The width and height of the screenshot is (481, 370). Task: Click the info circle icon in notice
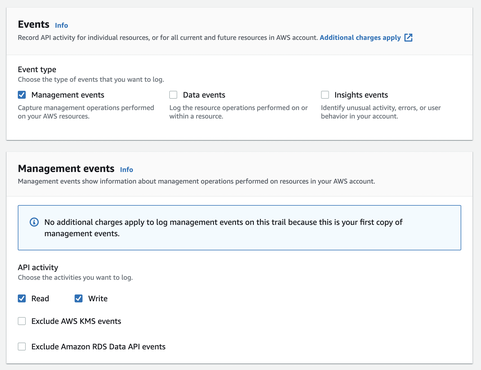pyautogui.click(x=34, y=222)
